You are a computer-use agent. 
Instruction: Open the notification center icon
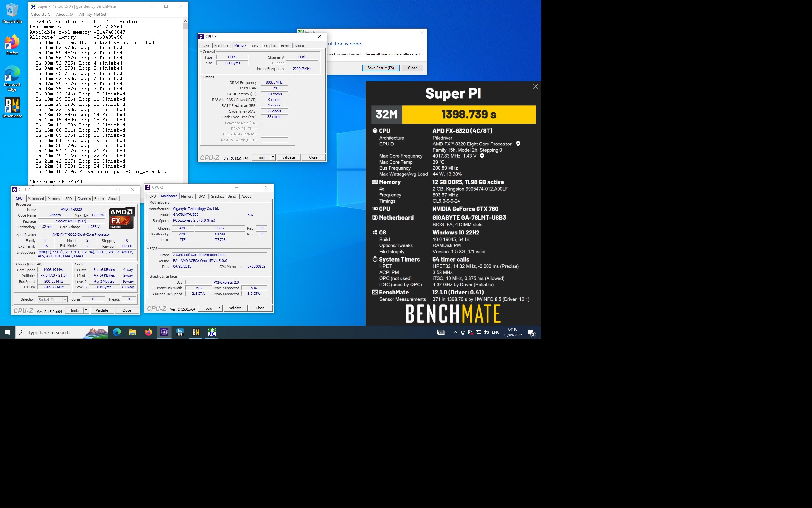click(531, 333)
